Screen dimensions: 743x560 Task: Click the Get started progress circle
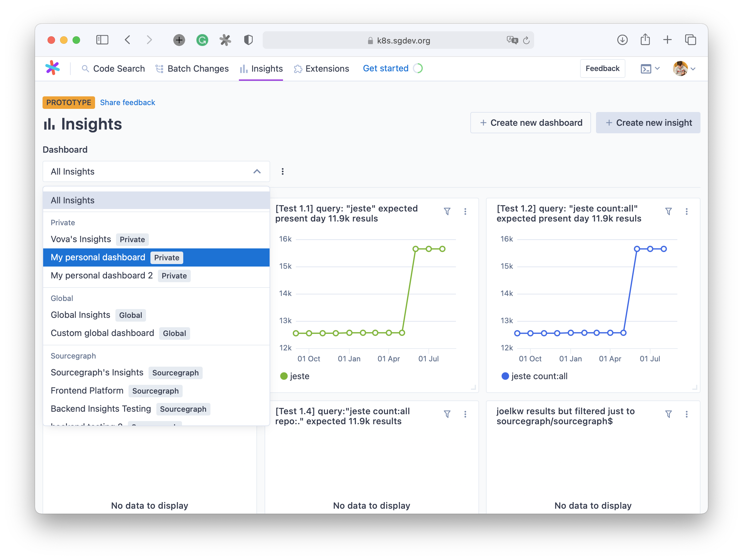pos(418,69)
